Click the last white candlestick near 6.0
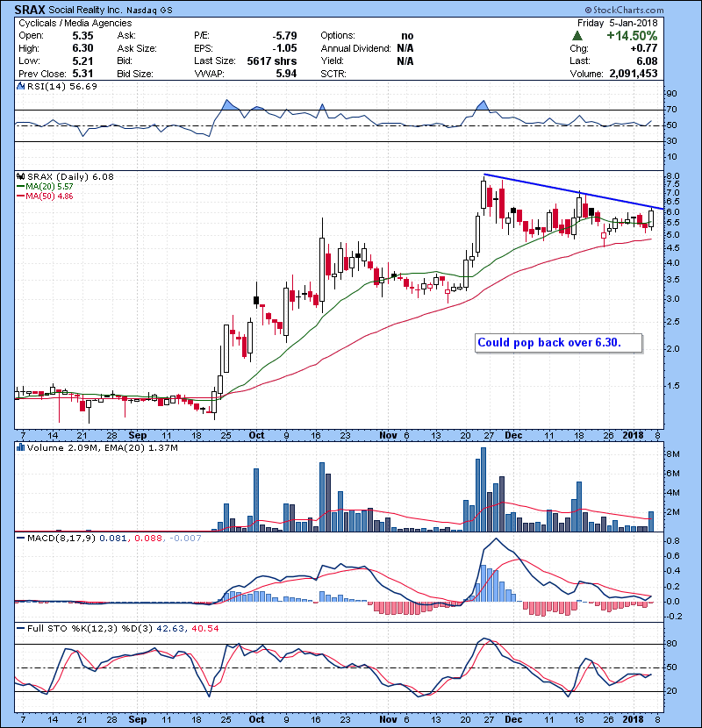The height and width of the screenshot is (728, 702). 651,218
